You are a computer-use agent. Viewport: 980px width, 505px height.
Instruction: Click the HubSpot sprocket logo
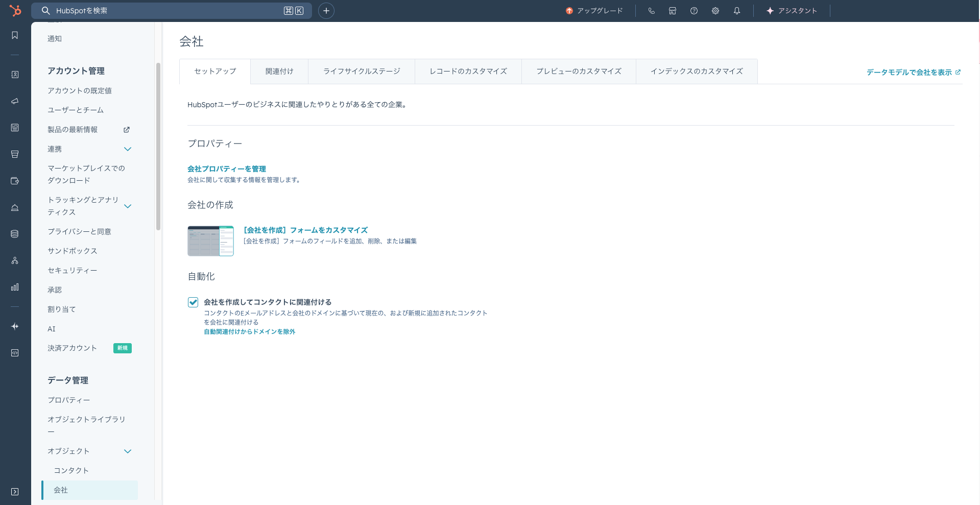[15, 10]
